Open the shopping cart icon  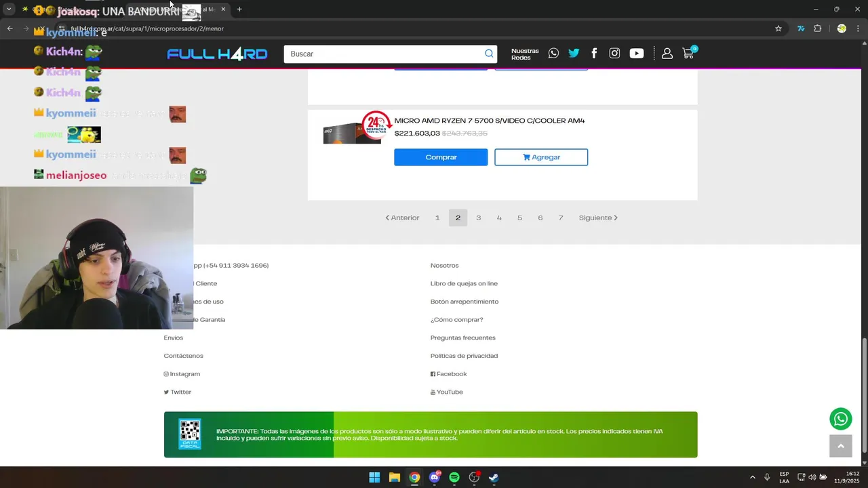[688, 53]
